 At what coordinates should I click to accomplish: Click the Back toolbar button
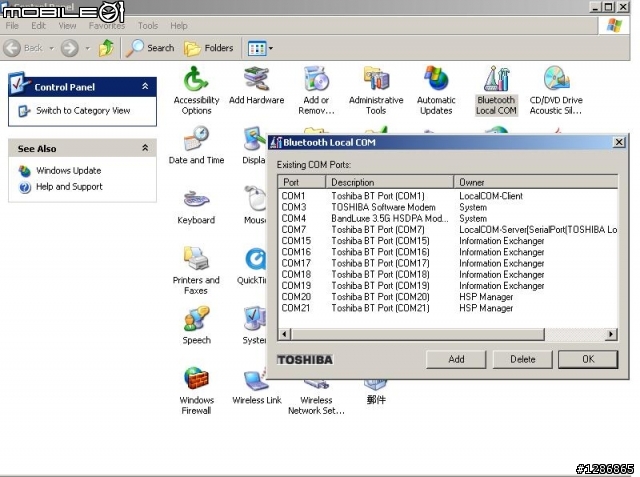[x=23, y=48]
